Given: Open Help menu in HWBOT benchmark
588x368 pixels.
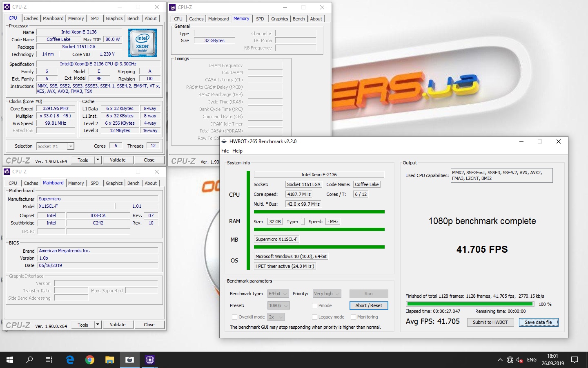Looking at the screenshot, I should [237, 151].
